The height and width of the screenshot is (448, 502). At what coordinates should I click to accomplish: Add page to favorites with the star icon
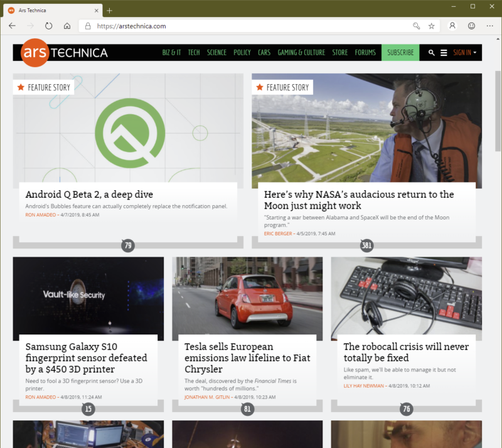pos(431,26)
